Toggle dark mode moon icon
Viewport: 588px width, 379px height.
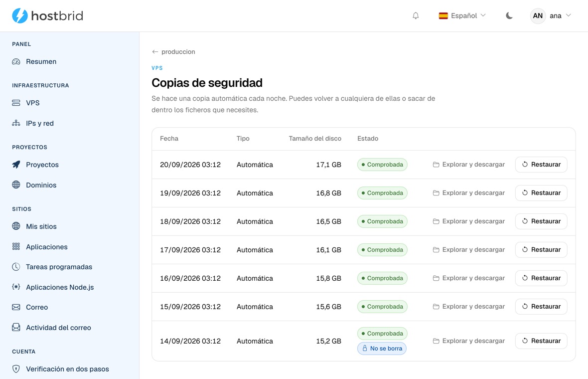509,16
